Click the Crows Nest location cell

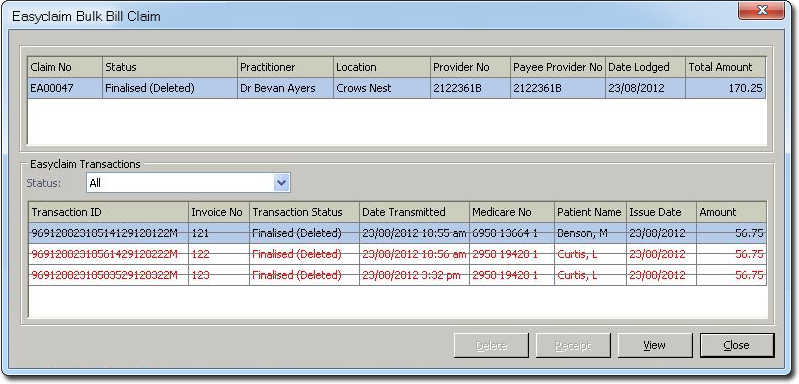coord(382,88)
